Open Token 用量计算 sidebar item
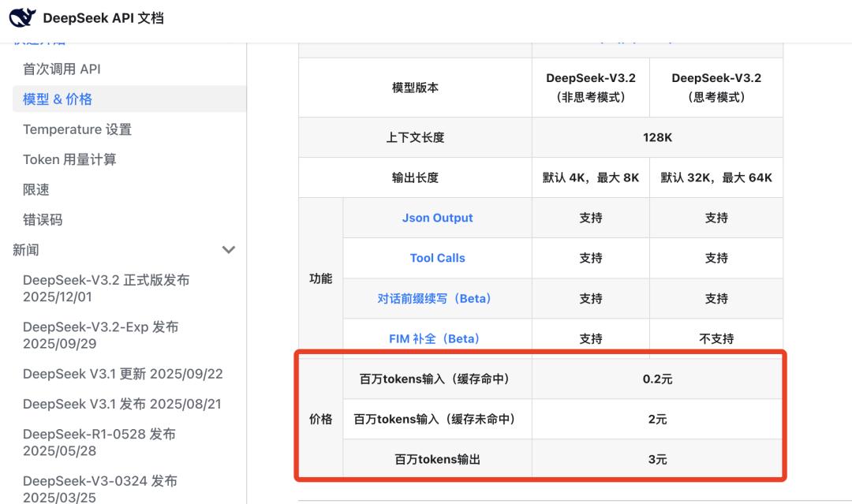This screenshot has height=504, width=852. pos(69,159)
